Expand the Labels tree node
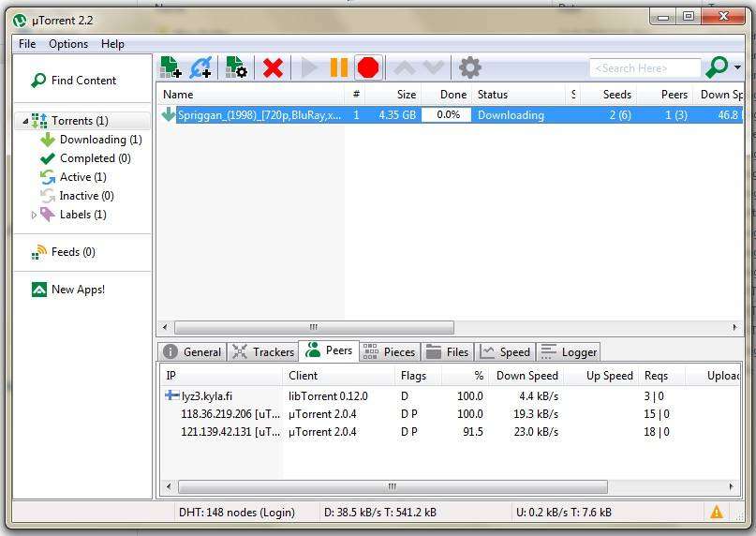Image resolution: width=756 pixels, height=536 pixels. [35, 215]
